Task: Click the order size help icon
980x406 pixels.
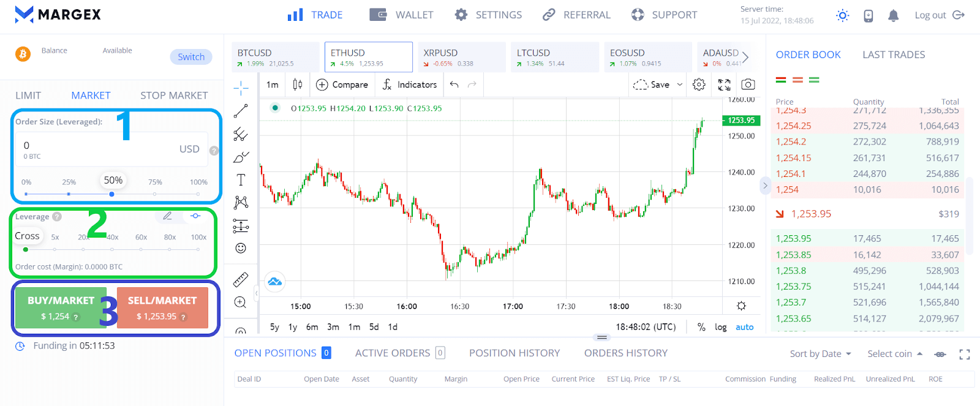Action: coord(214,151)
